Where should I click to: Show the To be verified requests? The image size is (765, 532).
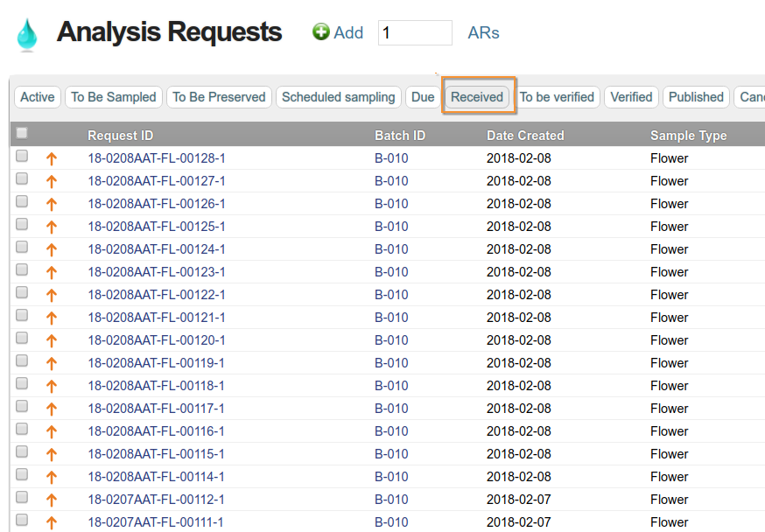(557, 97)
